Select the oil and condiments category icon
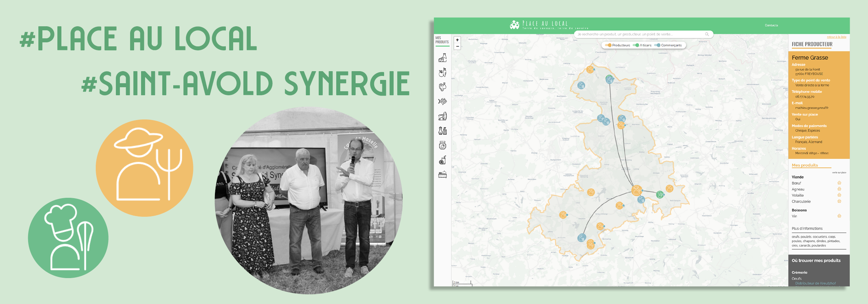Image resolution: width=868 pixels, height=304 pixels. click(443, 131)
